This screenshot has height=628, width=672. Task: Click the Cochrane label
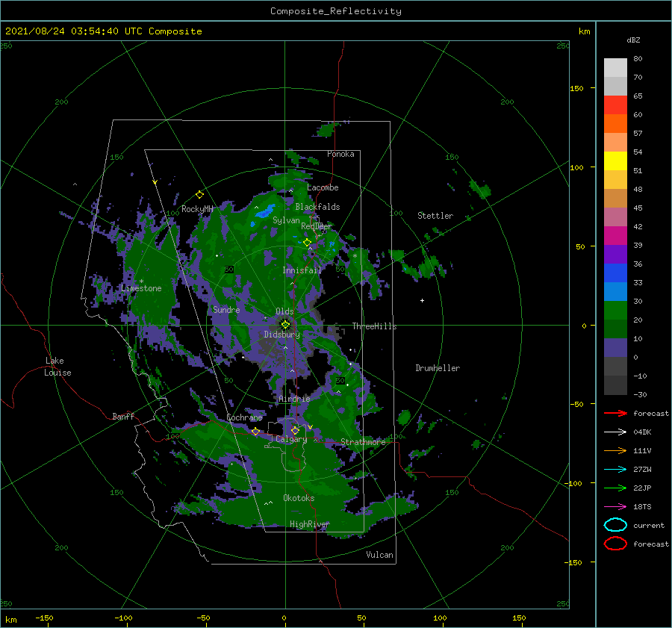[x=244, y=417]
